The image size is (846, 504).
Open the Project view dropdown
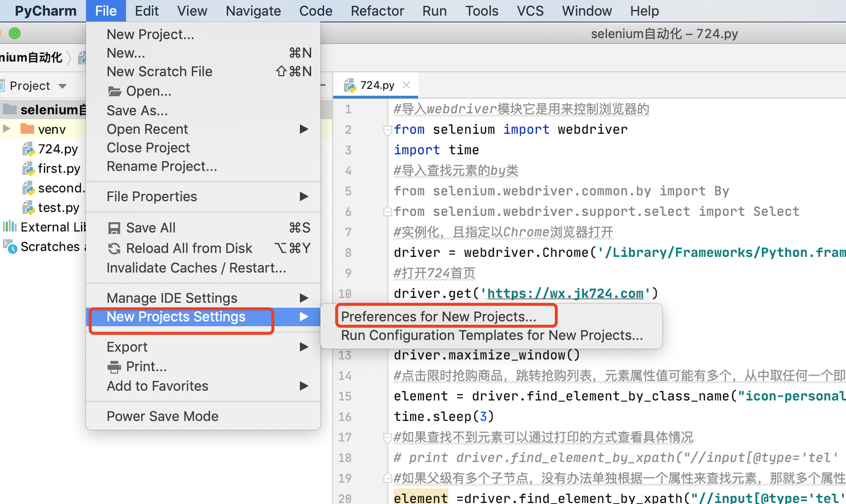[x=63, y=86]
